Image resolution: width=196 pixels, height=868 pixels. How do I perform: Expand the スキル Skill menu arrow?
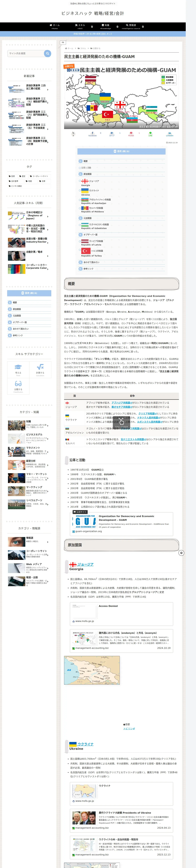click(x=92, y=27)
